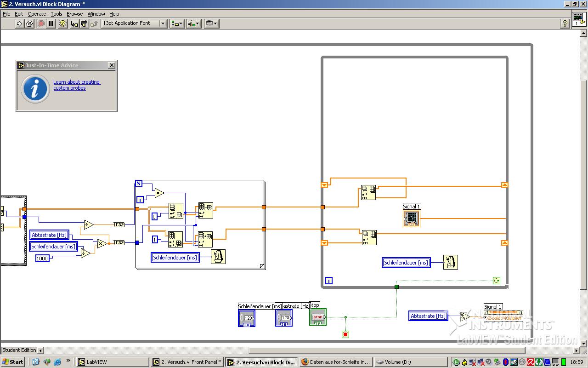Select the For Loop N count terminal
This screenshot has height=368, width=588.
click(139, 184)
